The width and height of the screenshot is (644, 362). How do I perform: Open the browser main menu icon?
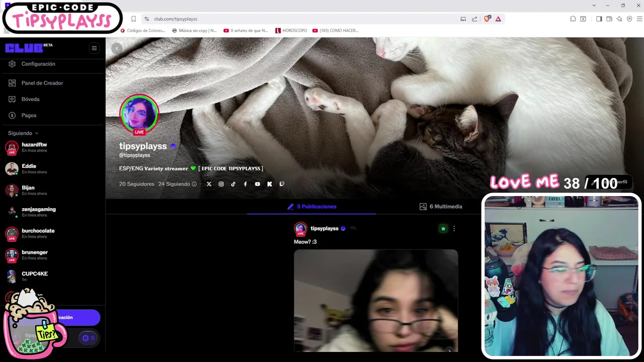pyautogui.click(x=639, y=19)
